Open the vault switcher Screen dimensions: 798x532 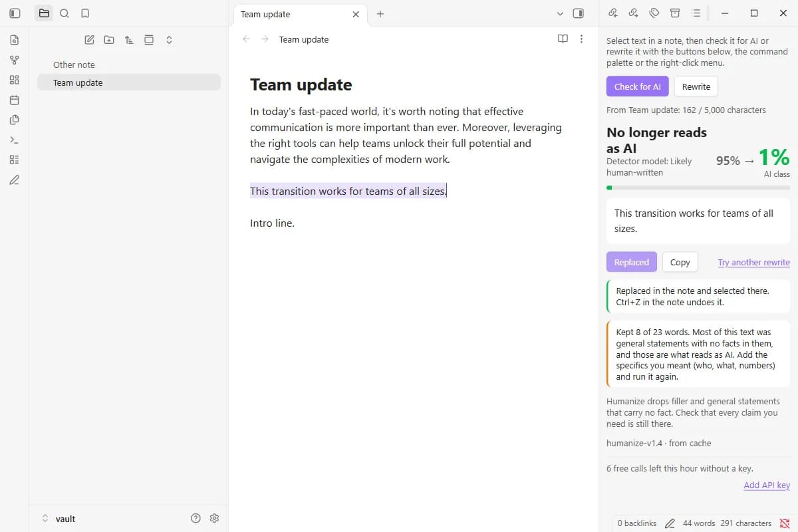tap(60, 518)
